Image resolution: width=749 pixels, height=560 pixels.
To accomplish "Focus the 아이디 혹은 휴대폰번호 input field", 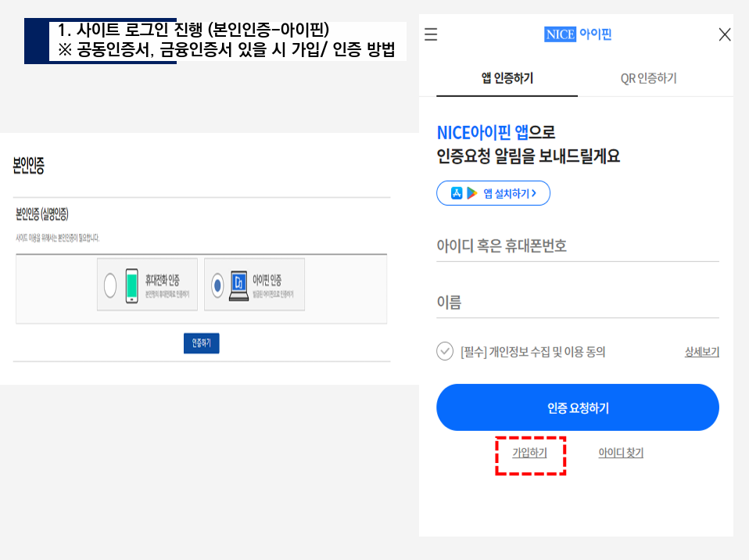I will [x=578, y=246].
